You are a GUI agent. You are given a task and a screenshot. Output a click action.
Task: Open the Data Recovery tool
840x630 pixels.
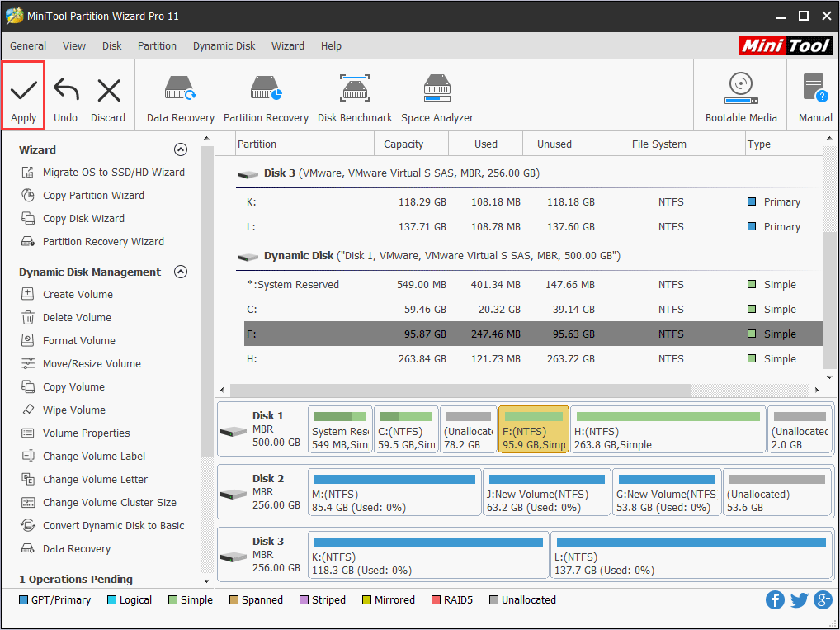(180, 99)
